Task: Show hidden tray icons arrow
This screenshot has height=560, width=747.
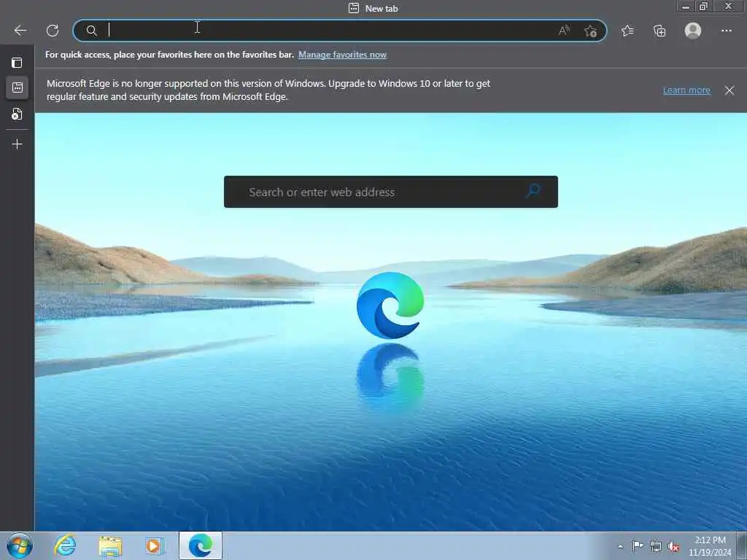Action: coord(620,546)
